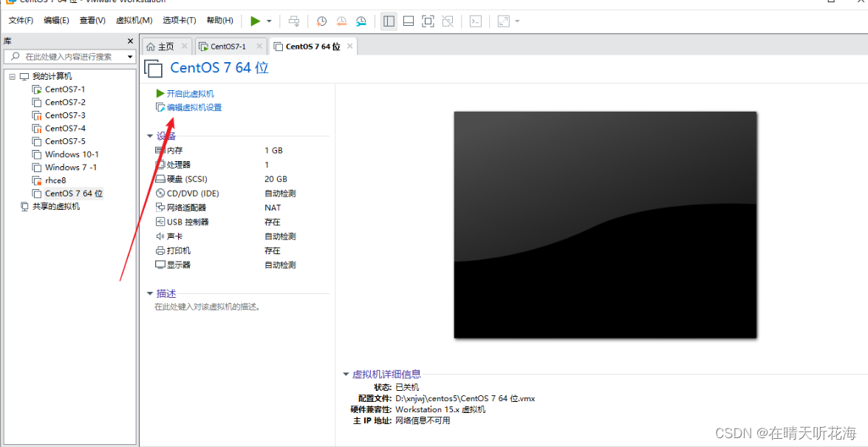Click the 20 GB hard disk value
Screen dimensions: 868x447
(x=276, y=179)
